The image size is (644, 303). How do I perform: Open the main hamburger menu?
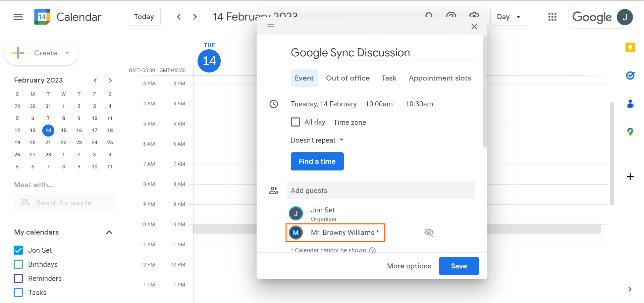coord(18,17)
